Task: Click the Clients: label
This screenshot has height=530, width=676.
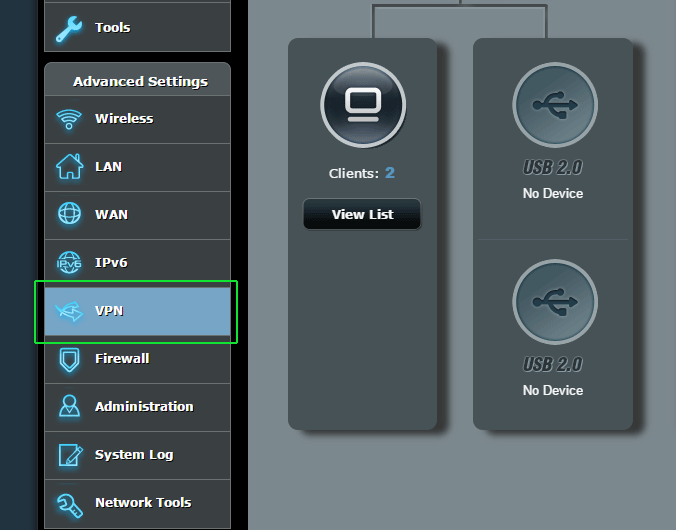Action: 354,173
